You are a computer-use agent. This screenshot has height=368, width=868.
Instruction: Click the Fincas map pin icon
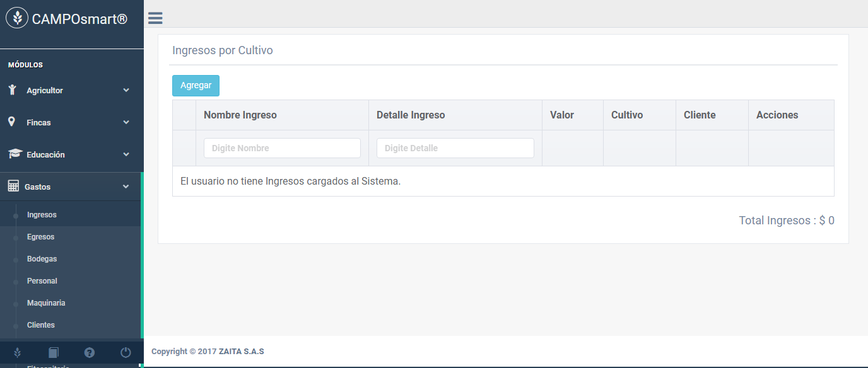click(11, 122)
